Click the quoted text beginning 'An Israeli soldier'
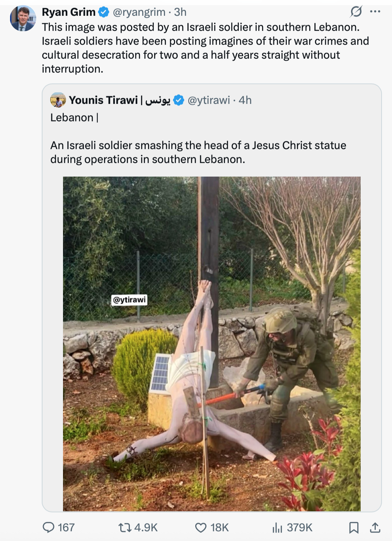Viewport: 392px width, 541px height. (x=198, y=152)
